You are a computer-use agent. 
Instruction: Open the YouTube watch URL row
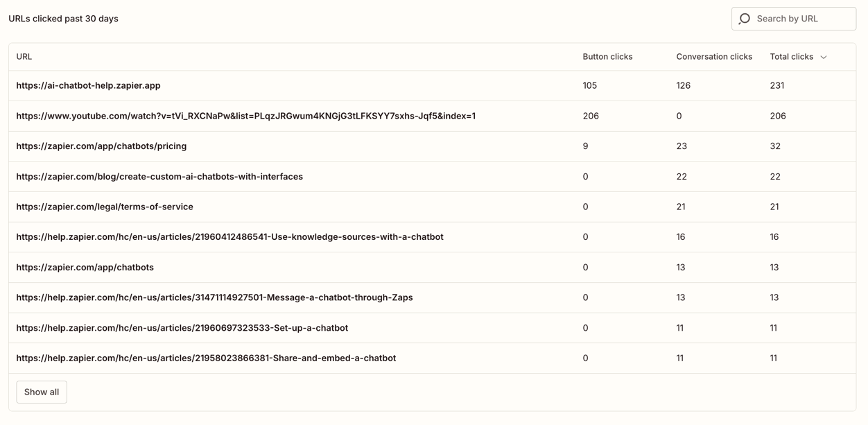pyautogui.click(x=245, y=116)
